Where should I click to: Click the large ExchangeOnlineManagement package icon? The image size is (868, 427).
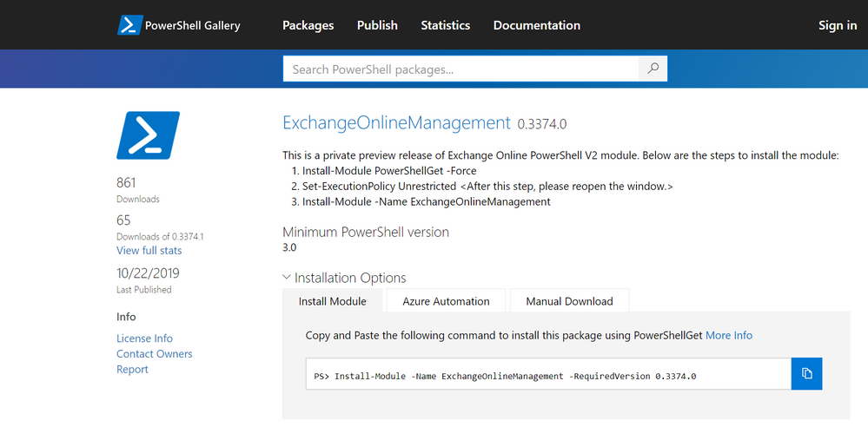tap(149, 135)
